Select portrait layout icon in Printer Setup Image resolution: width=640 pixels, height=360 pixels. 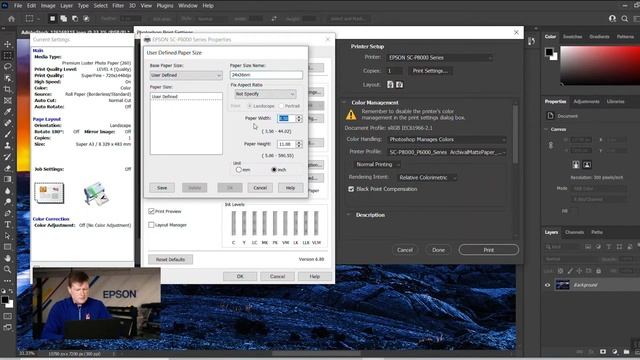tap(390, 84)
